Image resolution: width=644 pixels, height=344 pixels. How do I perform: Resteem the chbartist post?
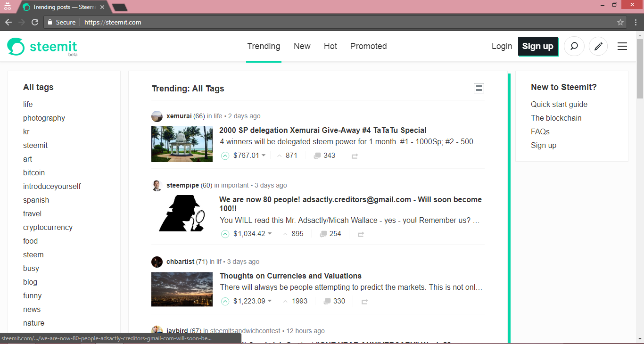pyautogui.click(x=364, y=302)
